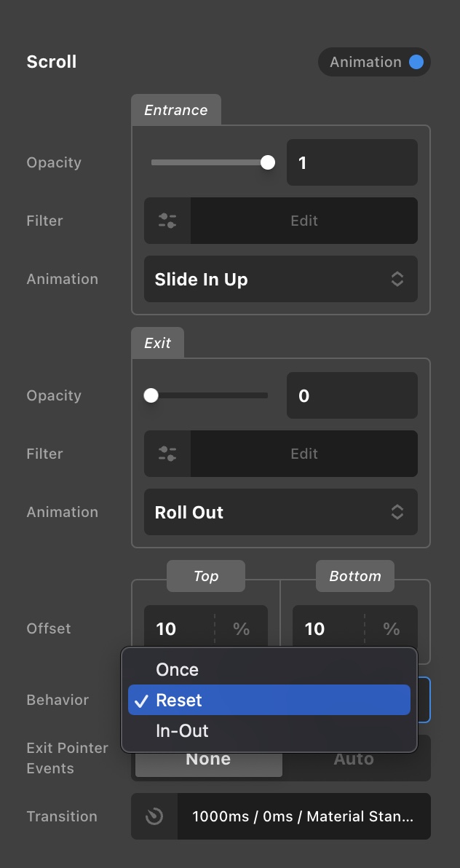This screenshot has width=460, height=868.
Task: Click the Entrance opacity slider handle
Action: tap(268, 162)
